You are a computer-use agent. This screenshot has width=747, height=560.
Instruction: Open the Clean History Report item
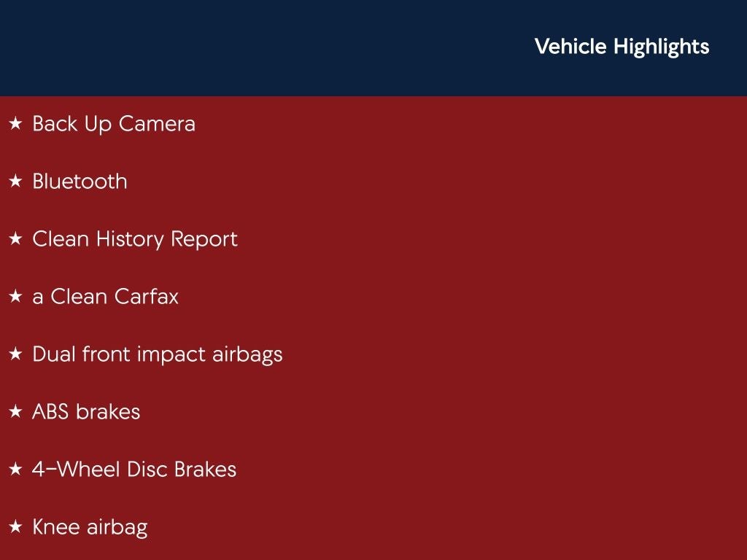coord(135,239)
